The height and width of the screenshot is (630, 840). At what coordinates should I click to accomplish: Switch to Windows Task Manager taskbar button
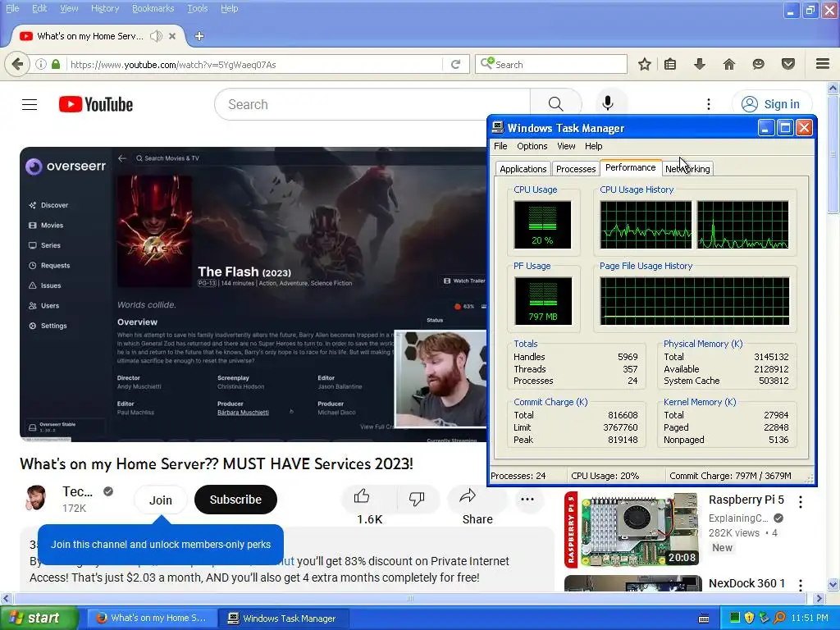point(283,619)
